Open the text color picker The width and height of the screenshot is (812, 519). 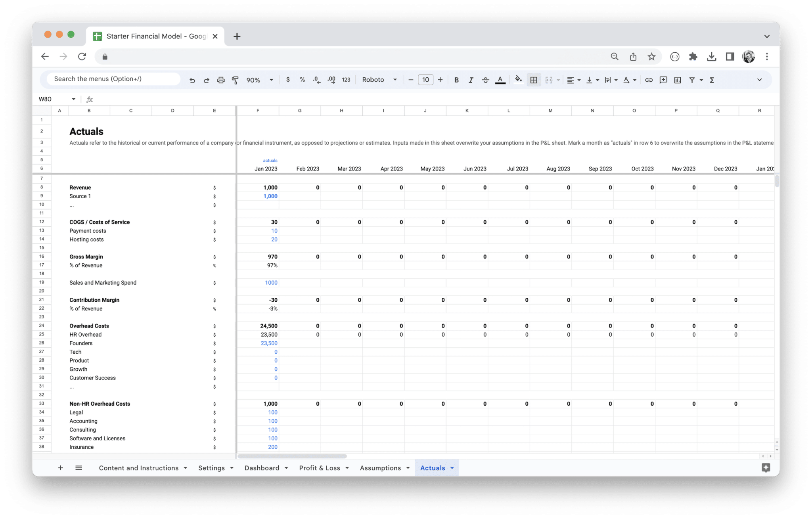(500, 80)
